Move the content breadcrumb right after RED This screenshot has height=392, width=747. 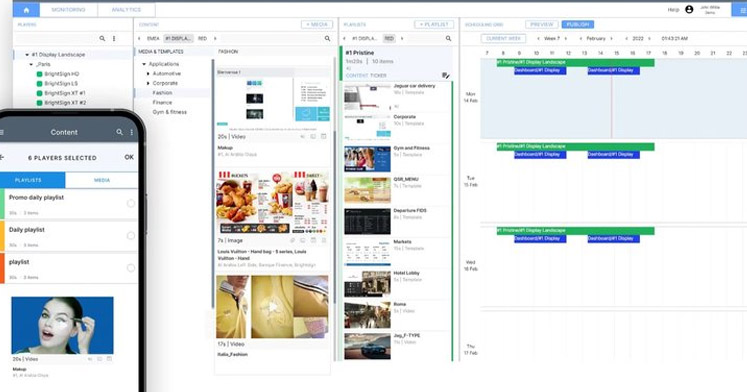click(215, 39)
